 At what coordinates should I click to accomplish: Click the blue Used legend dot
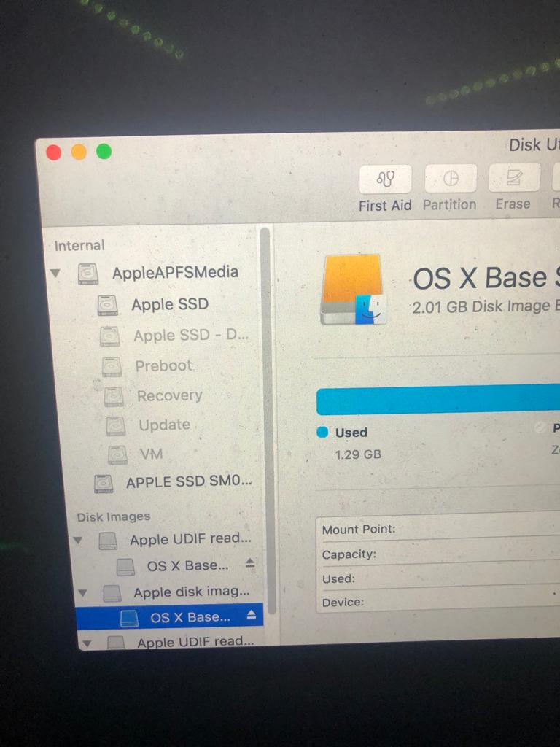[322, 432]
